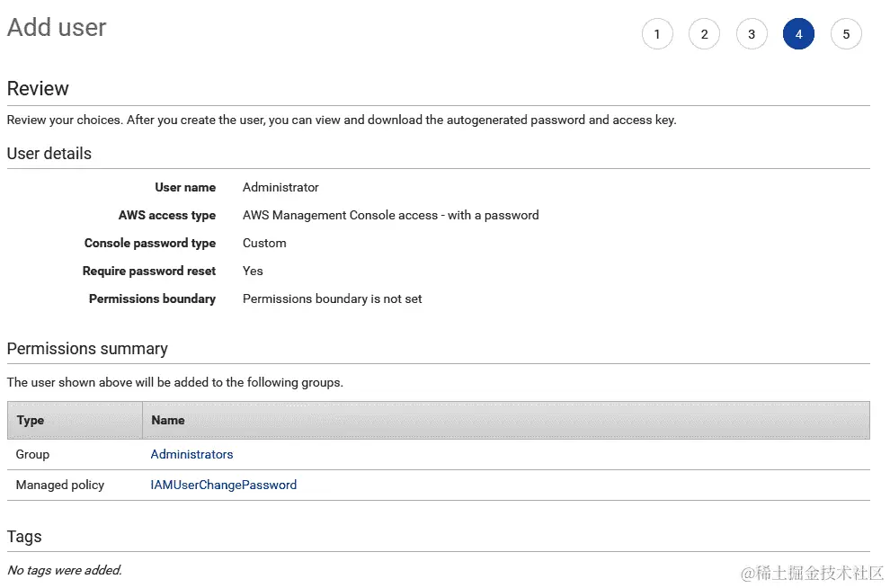This screenshot has width=890, height=588.
Task: Click the Permissions summary heading
Action: 87,349
